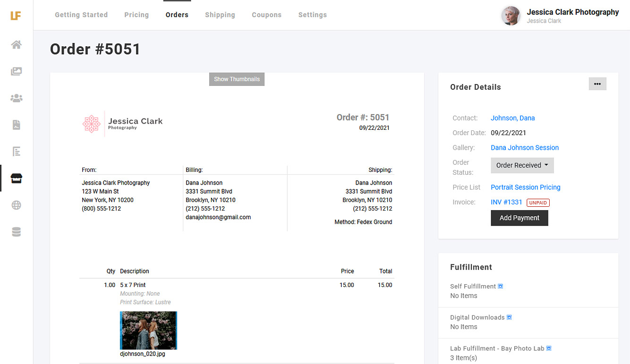Open the Jessica Clark Photography account menu
Image resolution: width=630 pixels, height=364 pixels.
pos(560,16)
